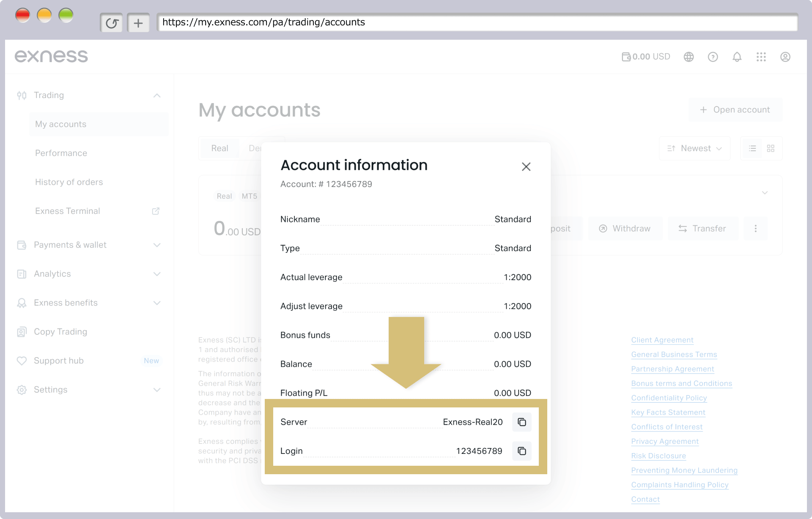The width and height of the screenshot is (812, 519).
Task: Open the language globe menu
Action: tap(689, 57)
